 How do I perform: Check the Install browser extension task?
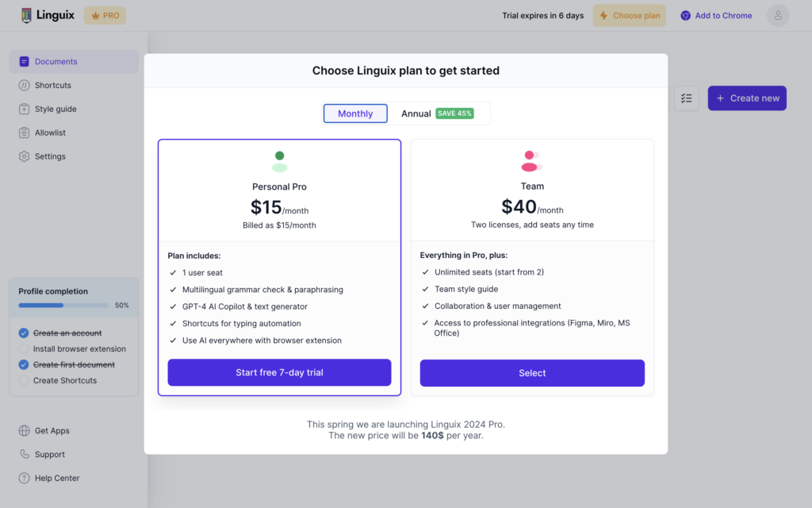click(24, 348)
